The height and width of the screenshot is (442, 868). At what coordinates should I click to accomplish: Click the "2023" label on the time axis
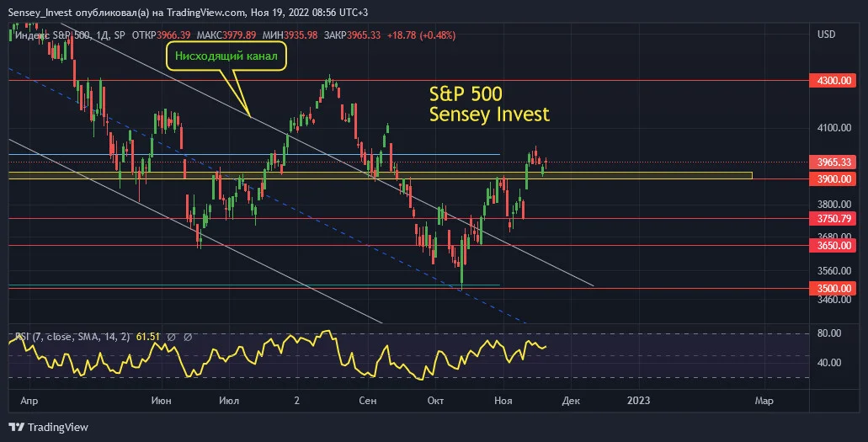coord(638,401)
